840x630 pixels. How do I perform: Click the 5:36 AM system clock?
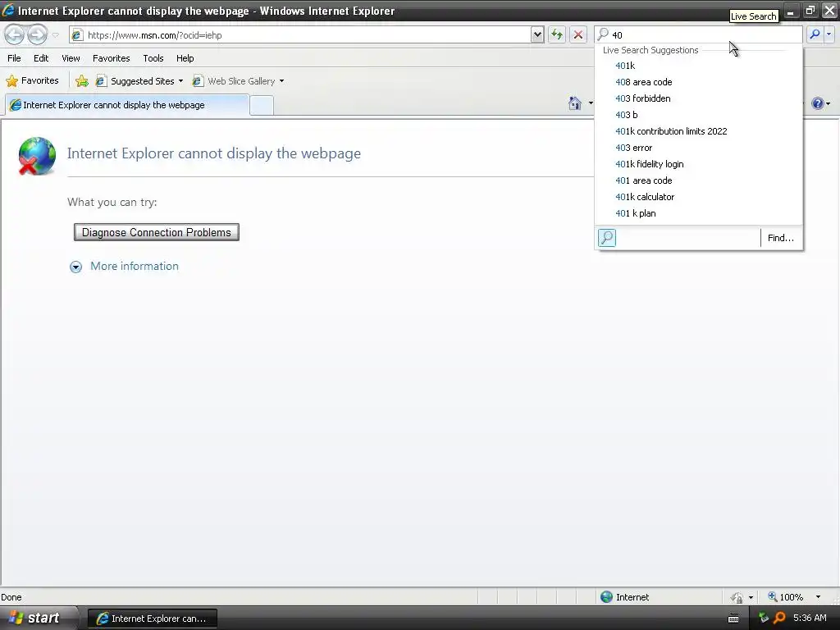(810, 619)
